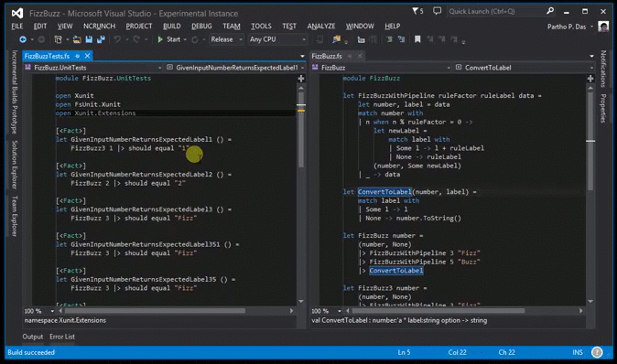The width and height of the screenshot is (617, 364).
Task: Click the New Project toolbar icon
Action: [x=59, y=39]
